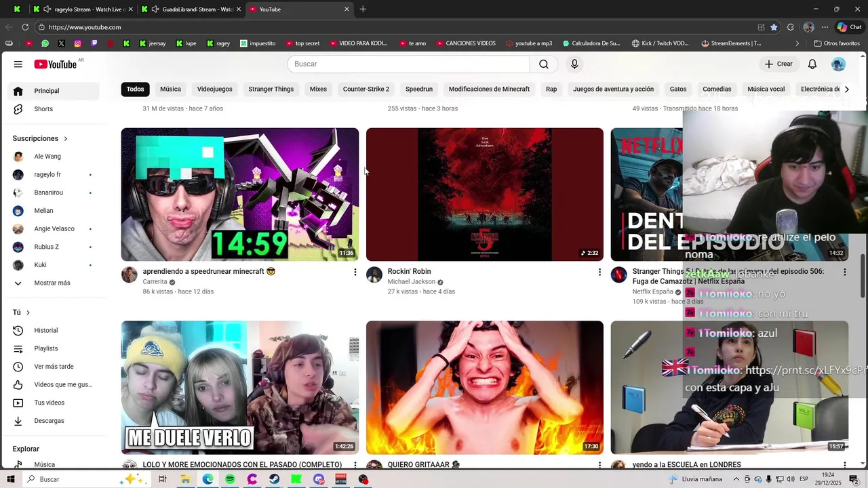
Task: Open the Chat button in browser toolbar
Action: (x=850, y=27)
